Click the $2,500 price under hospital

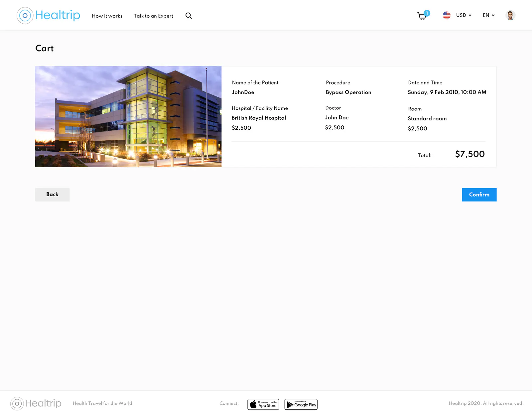click(x=241, y=128)
